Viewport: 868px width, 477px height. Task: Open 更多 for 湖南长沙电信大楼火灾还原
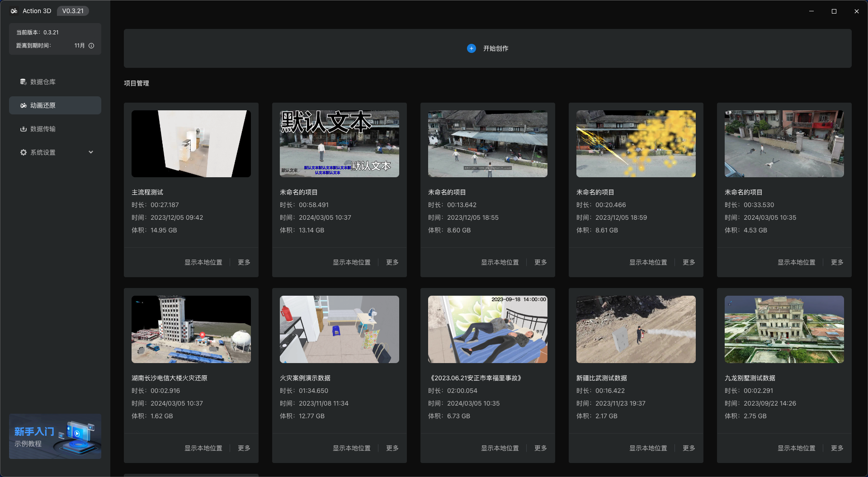244,448
